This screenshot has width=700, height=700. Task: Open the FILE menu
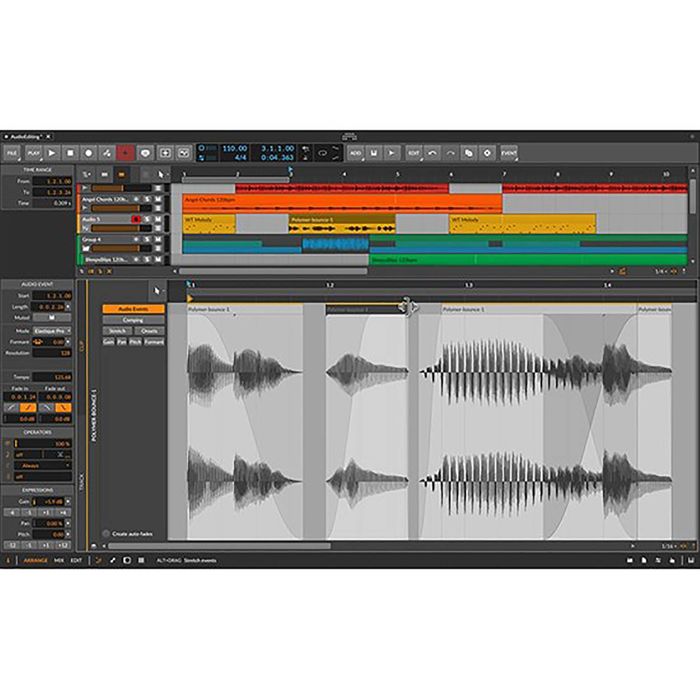12,153
